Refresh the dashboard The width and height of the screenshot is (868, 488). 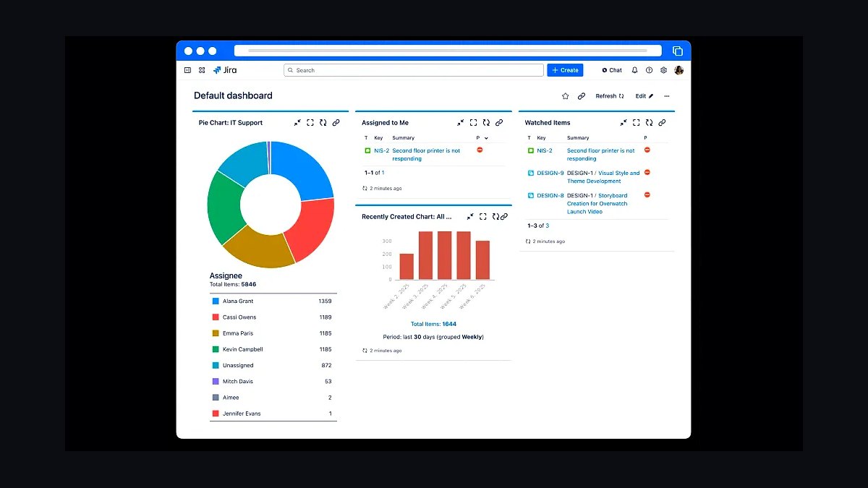pyautogui.click(x=610, y=96)
